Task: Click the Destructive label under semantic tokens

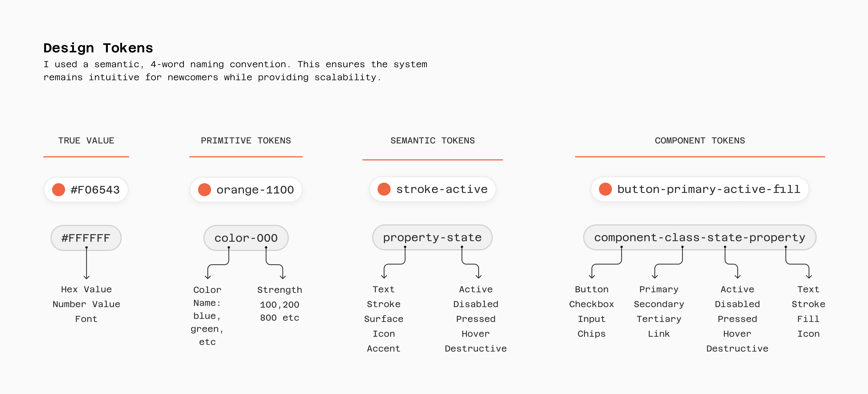Action: (475, 348)
